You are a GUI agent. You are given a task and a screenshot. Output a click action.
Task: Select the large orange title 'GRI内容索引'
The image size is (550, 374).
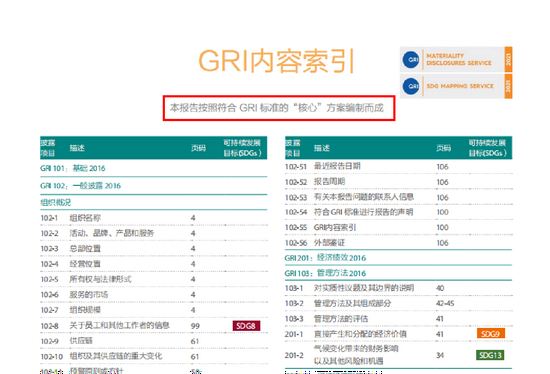pos(276,61)
